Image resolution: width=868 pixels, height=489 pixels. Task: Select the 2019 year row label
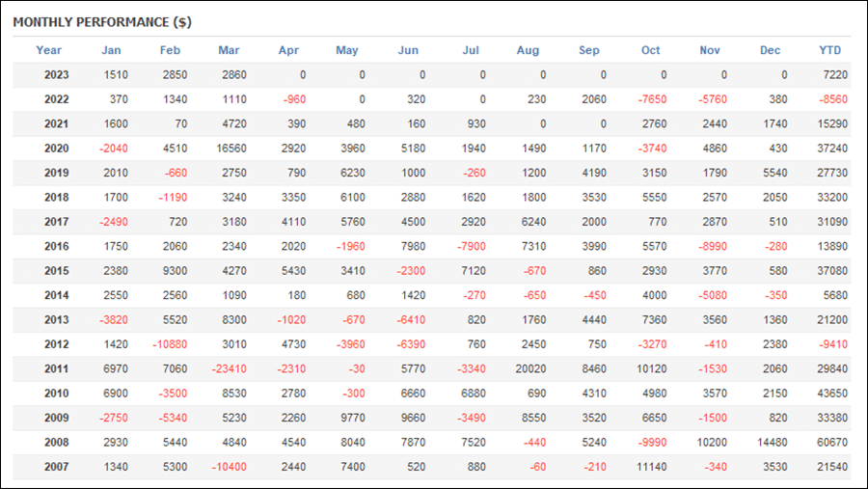tap(57, 173)
